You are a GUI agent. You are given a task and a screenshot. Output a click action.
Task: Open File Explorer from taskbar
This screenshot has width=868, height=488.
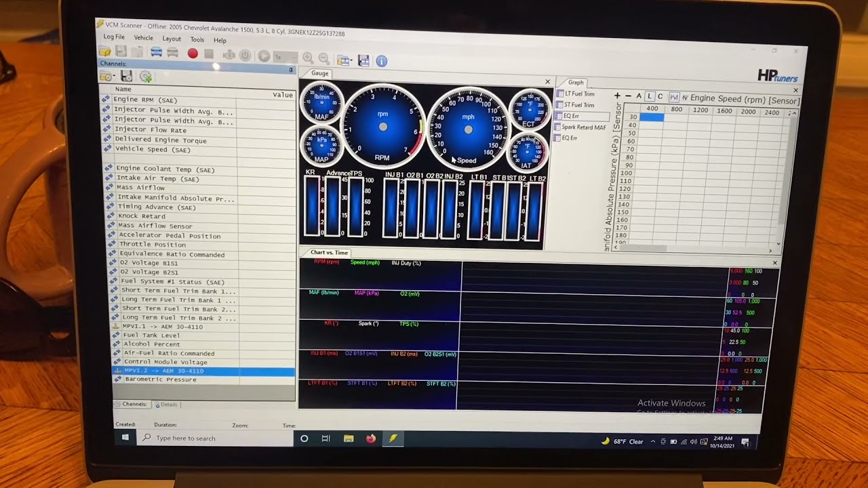(349, 439)
